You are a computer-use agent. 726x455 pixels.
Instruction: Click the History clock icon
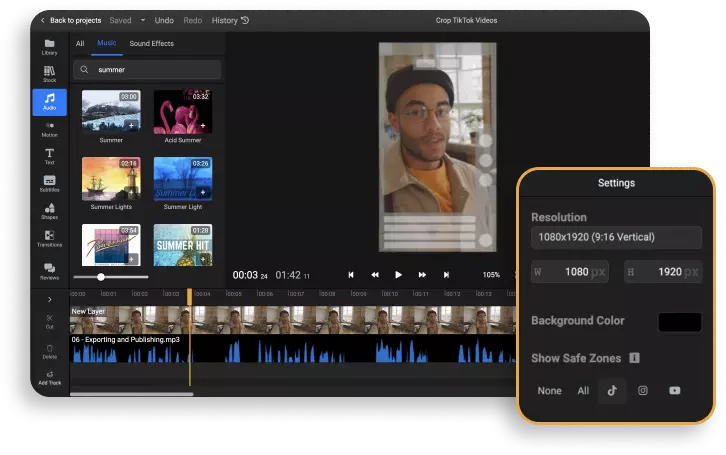point(245,20)
